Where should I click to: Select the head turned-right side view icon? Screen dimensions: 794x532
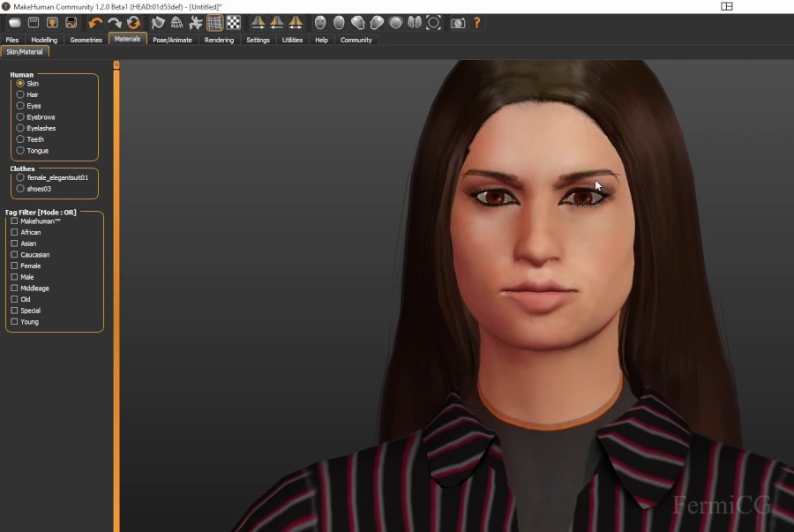(377, 23)
